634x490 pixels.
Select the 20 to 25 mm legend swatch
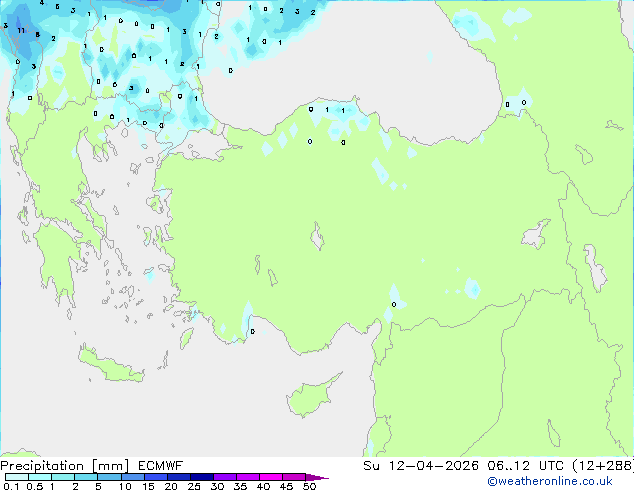[178, 477]
